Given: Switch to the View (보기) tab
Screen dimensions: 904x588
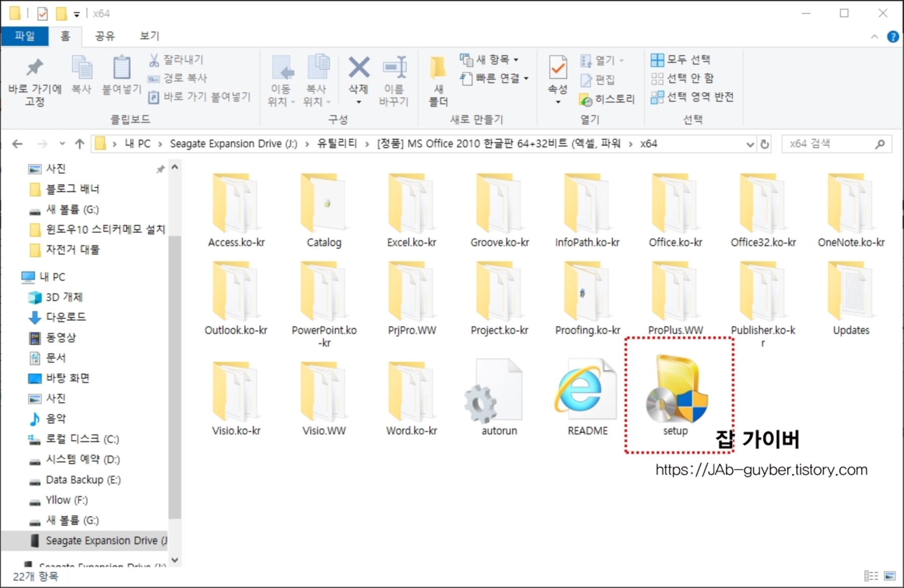Looking at the screenshot, I should coord(149,36).
